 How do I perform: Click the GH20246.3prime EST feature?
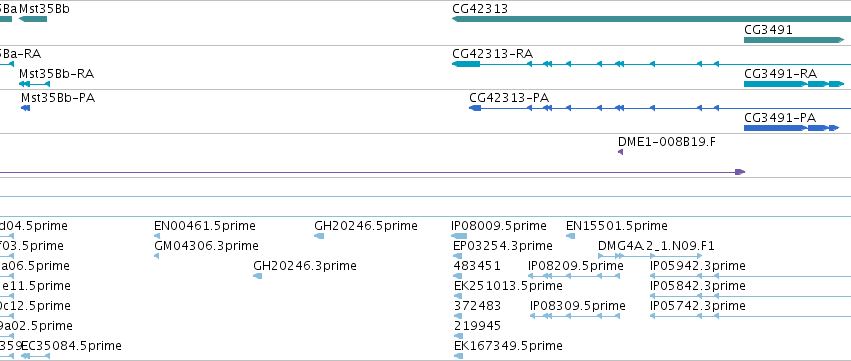point(258,276)
